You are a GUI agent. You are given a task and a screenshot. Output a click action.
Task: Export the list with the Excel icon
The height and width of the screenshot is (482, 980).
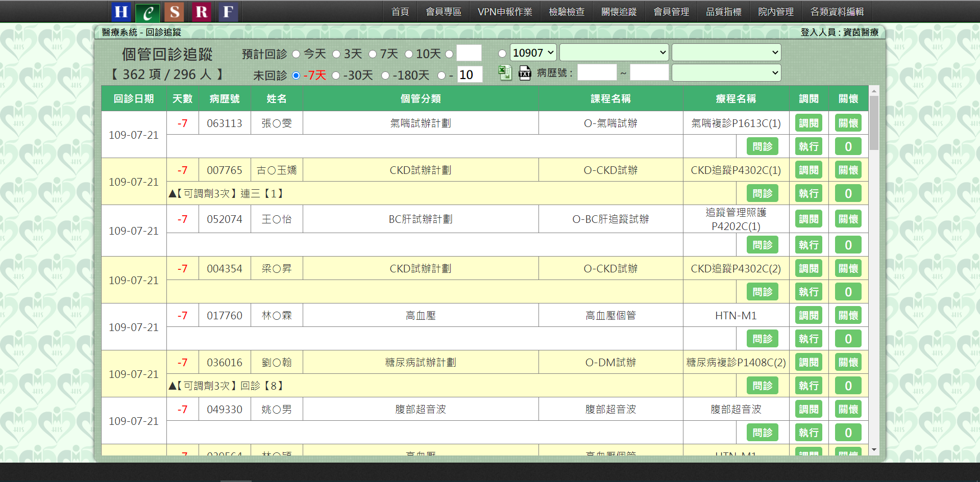pyautogui.click(x=505, y=73)
